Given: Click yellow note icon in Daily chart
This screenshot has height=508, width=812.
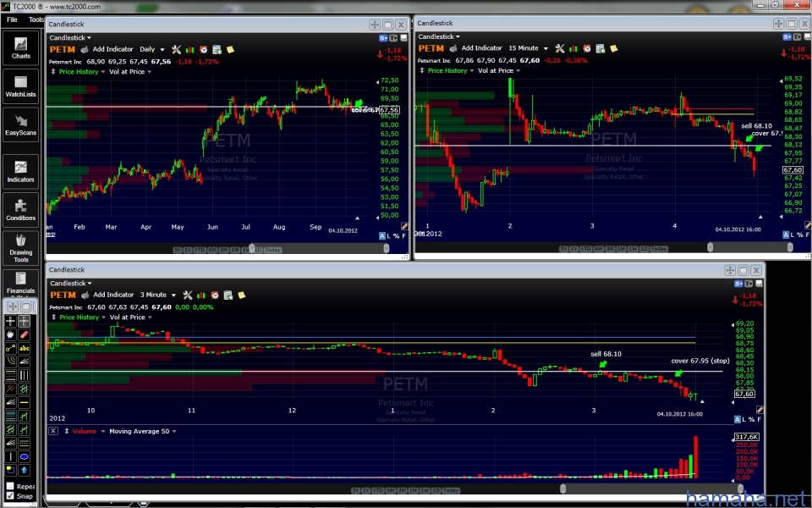Looking at the screenshot, I should click(x=230, y=49).
